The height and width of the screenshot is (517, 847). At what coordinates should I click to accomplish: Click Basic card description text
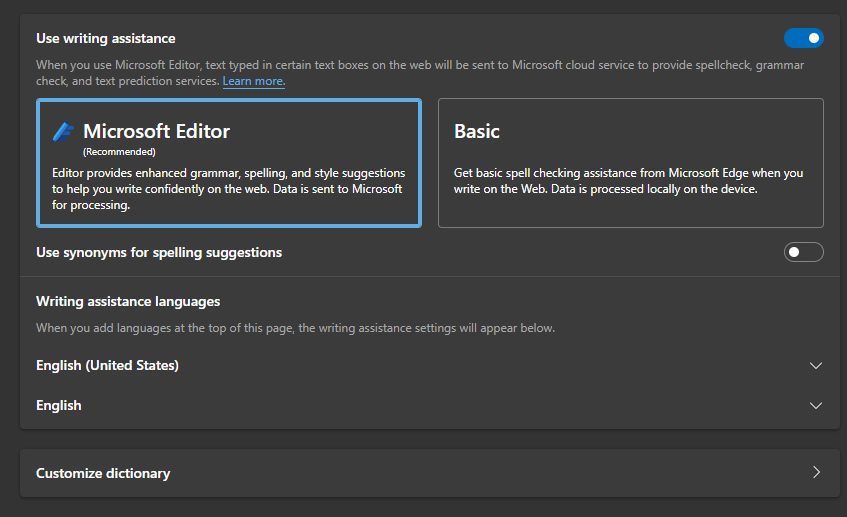point(628,181)
